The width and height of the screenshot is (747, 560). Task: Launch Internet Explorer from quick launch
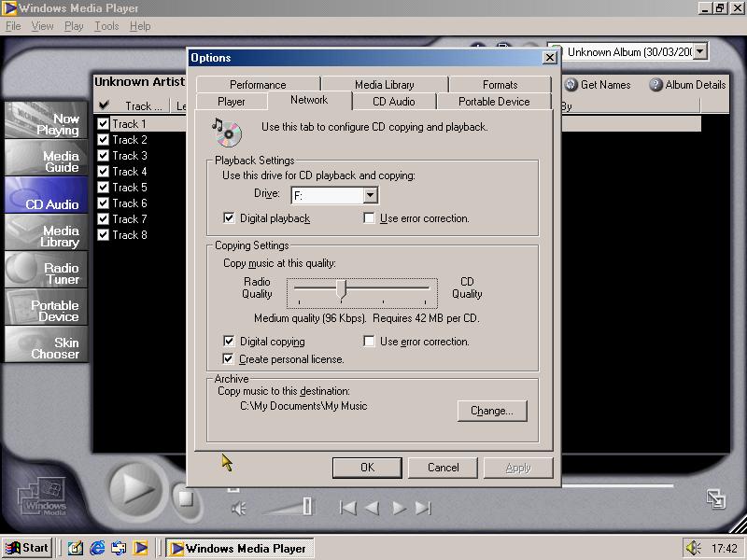pos(97,548)
